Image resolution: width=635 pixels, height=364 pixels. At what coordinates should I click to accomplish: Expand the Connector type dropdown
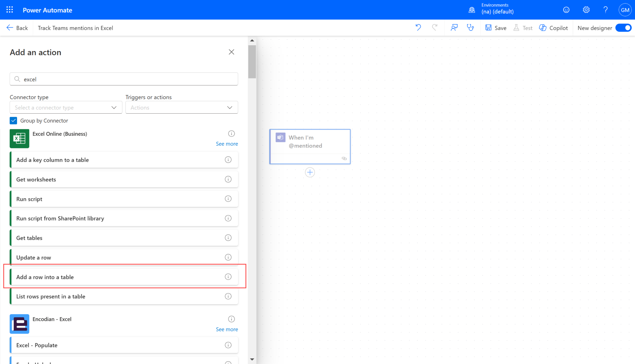(66, 107)
